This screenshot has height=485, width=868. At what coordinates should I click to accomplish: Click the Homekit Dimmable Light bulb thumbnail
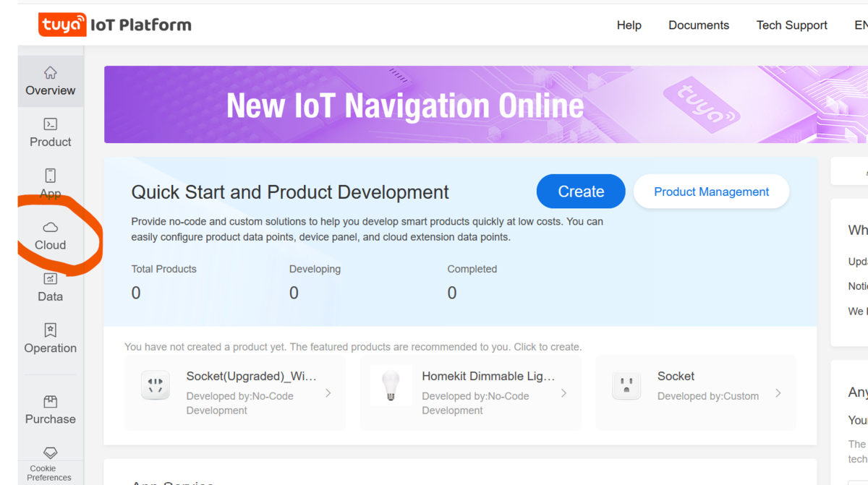pos(391,385)
